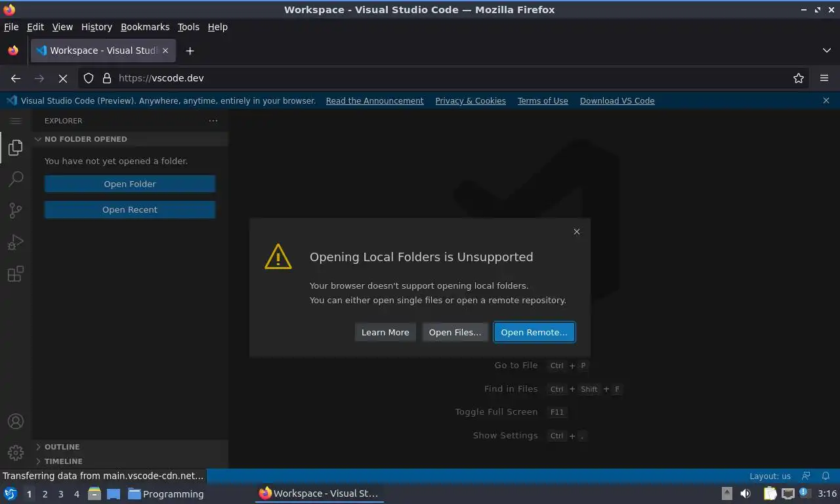Switch to workspace 3 in taskbar

[61, 494]
